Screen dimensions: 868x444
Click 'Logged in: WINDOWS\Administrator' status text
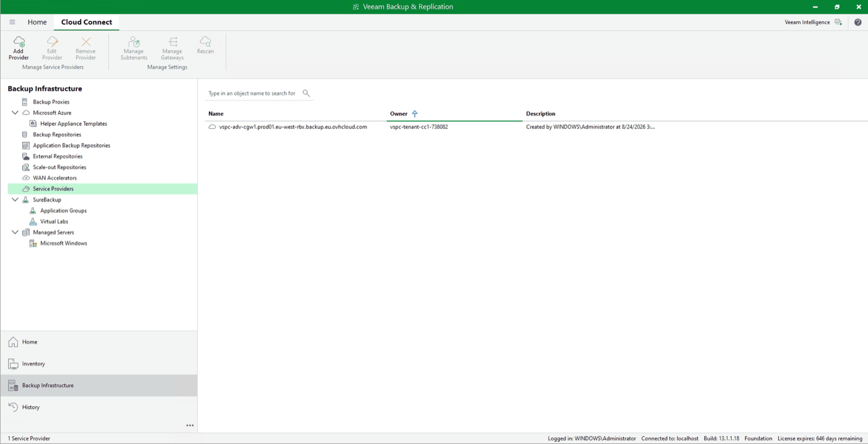592,438
